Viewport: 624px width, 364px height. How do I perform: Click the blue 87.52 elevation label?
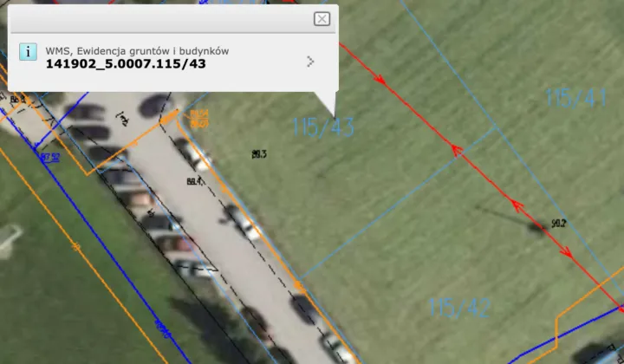(x=50, y=157)
